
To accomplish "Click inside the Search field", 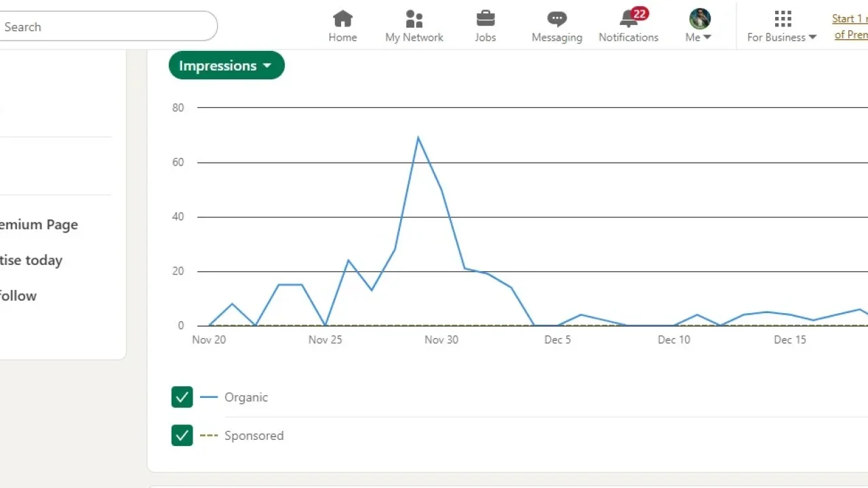I will [x=102, y=26].
